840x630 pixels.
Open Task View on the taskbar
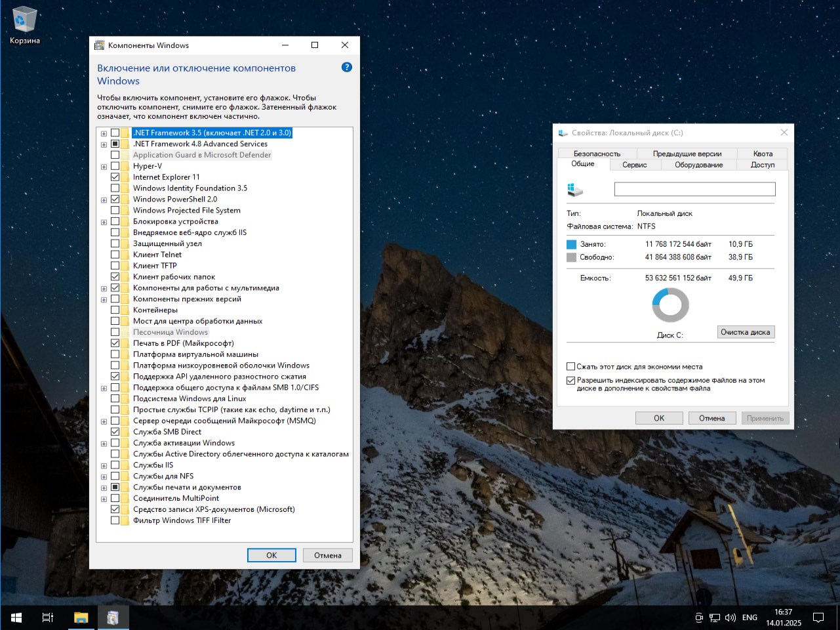(48, 618)
